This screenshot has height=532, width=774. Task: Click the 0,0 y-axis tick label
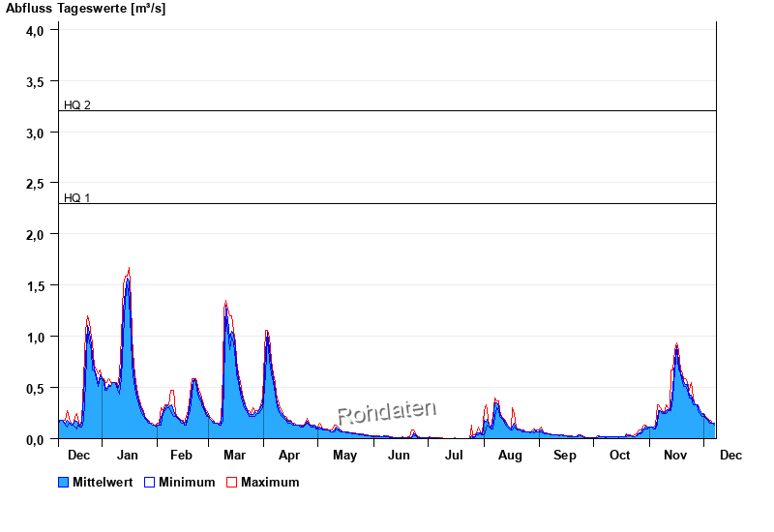(x=35, y=439)
